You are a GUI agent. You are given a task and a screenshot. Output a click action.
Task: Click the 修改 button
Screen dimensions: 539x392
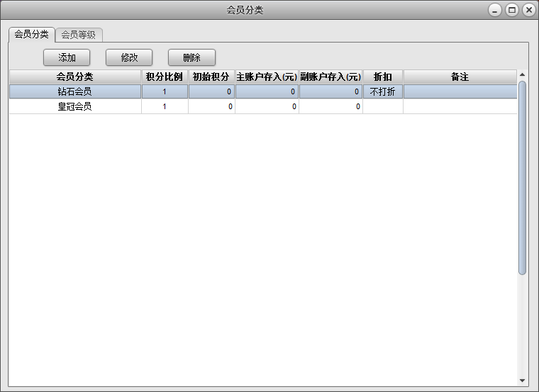[x=129, y=57]
